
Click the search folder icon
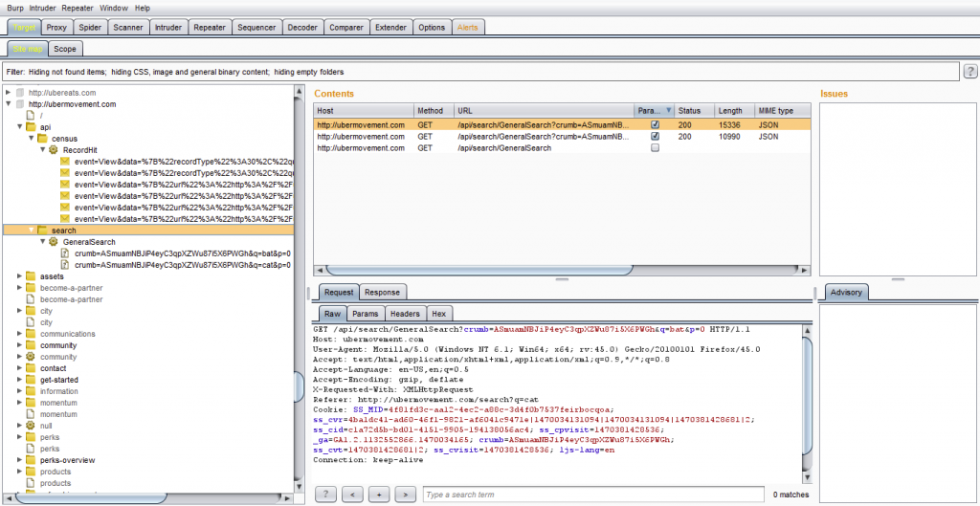point(42,231)
